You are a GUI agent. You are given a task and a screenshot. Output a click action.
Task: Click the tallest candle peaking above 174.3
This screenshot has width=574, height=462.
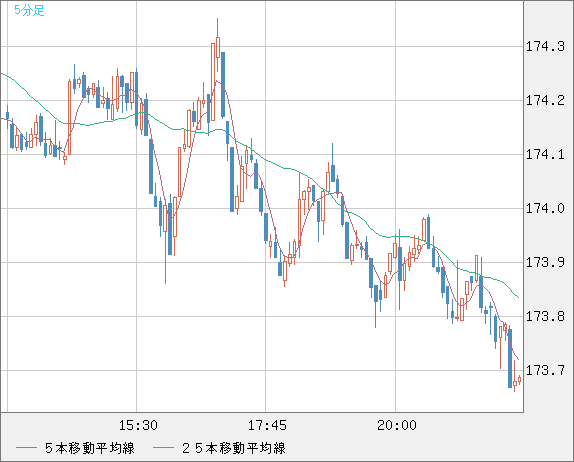pos(218,48)
